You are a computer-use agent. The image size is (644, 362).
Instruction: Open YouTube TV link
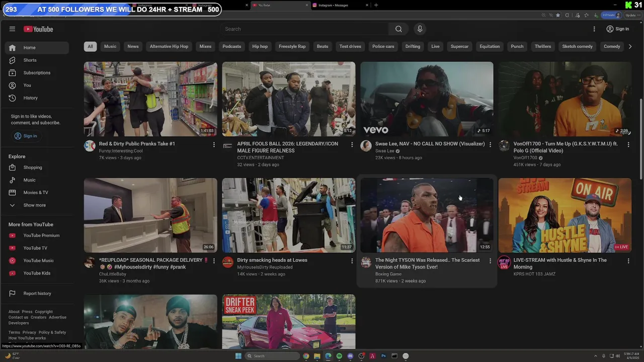click(x=37, y=248)
